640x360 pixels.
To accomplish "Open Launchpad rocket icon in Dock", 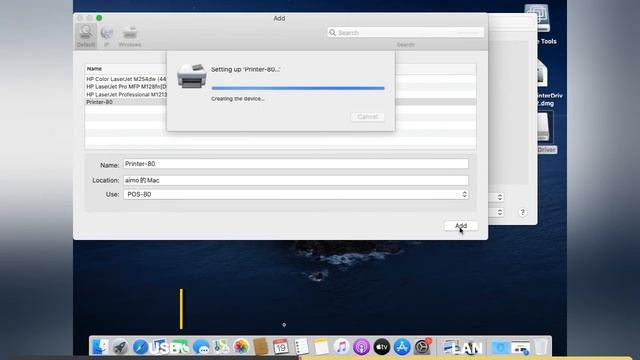I will 120,347.
